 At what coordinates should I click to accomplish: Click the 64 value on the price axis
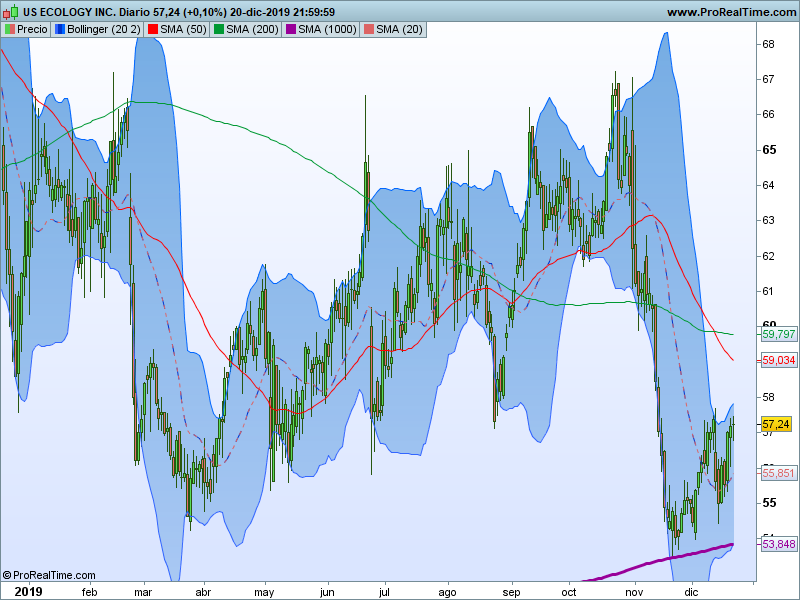pos(768,185)
